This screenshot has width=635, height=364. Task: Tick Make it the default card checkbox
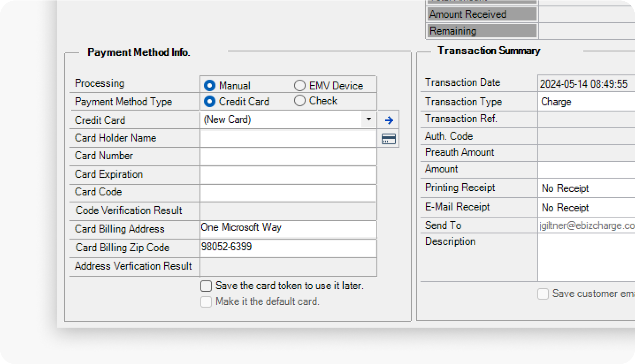tap(206, 302)
